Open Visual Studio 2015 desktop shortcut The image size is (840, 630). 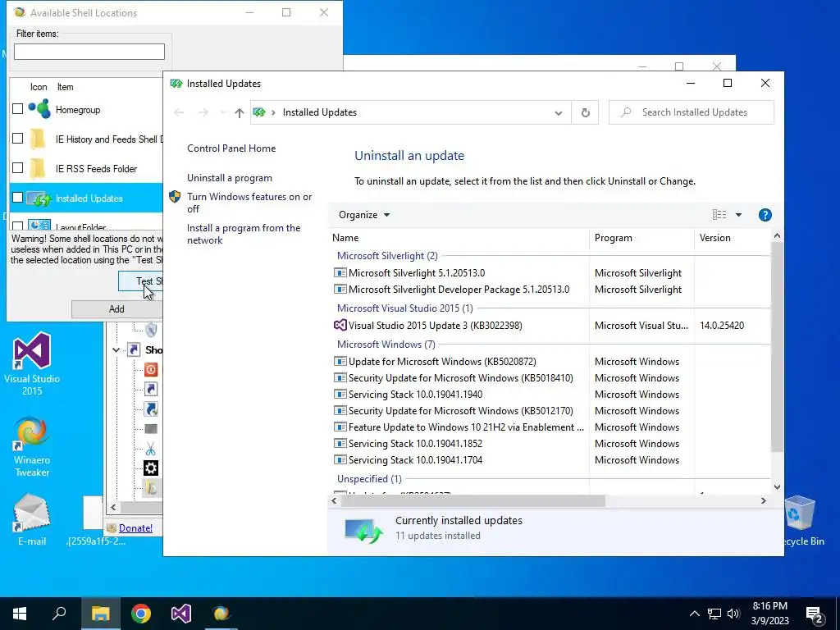point(32,364)
